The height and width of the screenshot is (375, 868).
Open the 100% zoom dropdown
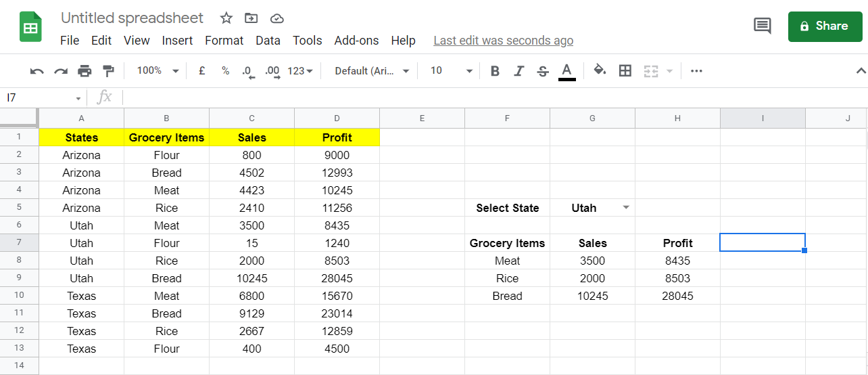click(x=158, y=70)
